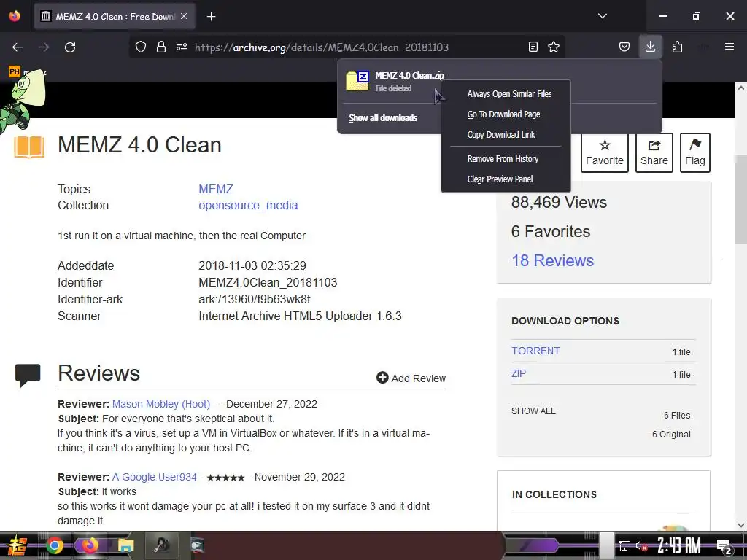
Task: Reload the page with the refresh icon
Action: click(70, 47)
